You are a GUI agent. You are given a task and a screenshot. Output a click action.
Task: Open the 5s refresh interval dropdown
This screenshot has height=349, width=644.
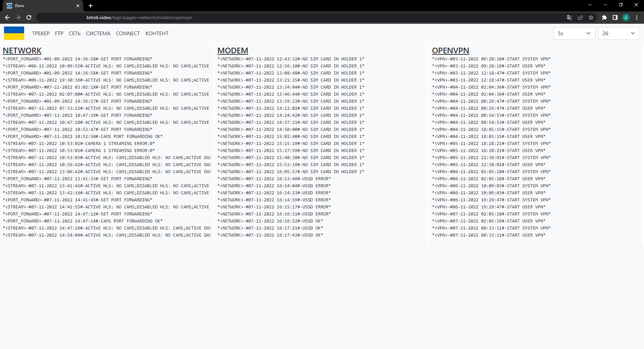[574, 33]
